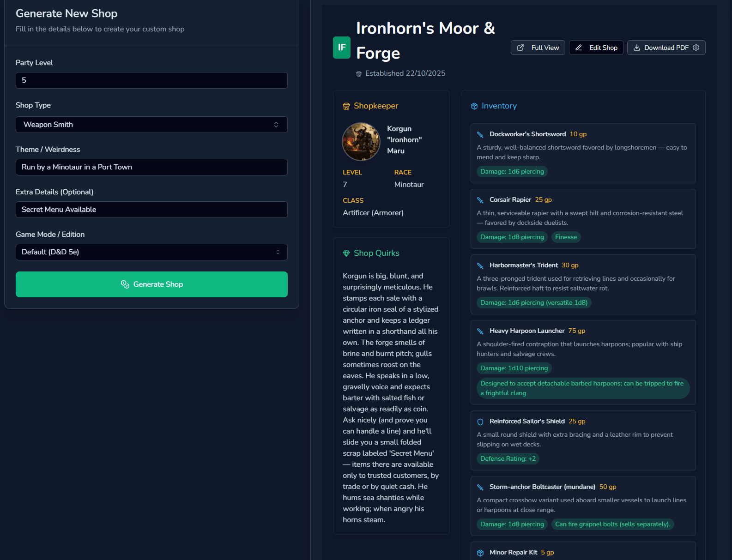Click the shopkeeper level value 7
This screenshot has width=732, height=560.
point(345,185)
